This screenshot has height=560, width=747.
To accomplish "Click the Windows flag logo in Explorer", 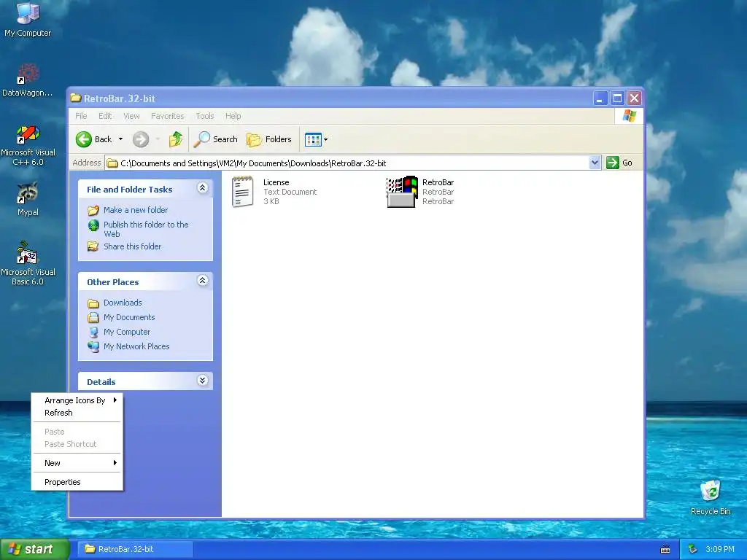I will [629, 116].
